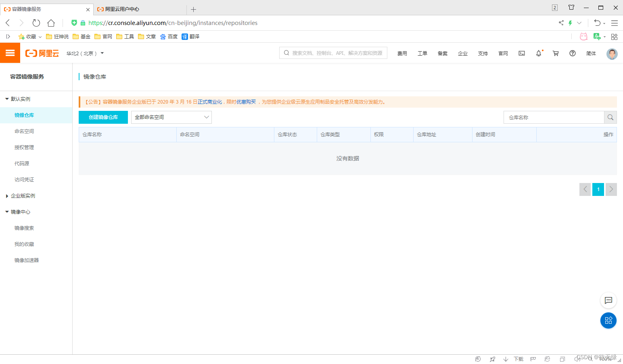Open the blue quick-access apps floating button
Viewport: 623px width, 364px height.
pyautogui.click(x=608, y=320)
